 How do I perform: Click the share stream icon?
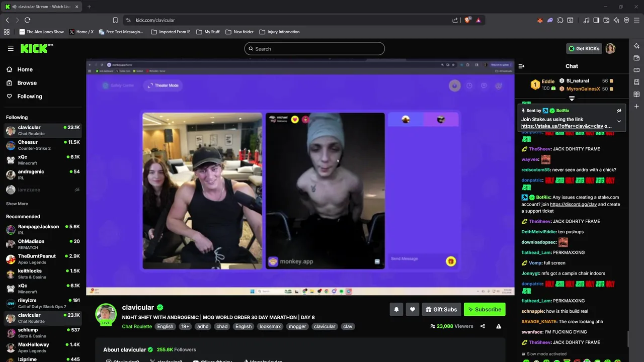tap(482, 326)
